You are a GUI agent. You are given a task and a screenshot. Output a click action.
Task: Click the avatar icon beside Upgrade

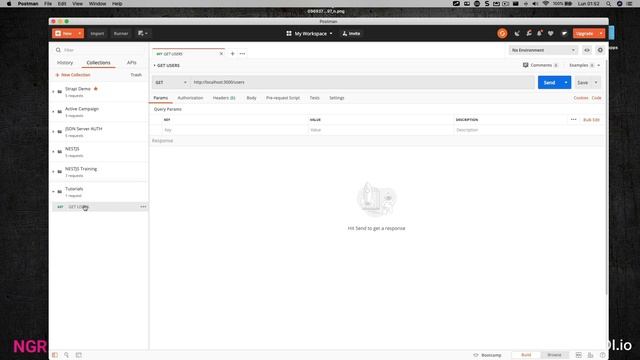(x=564, y=33)
